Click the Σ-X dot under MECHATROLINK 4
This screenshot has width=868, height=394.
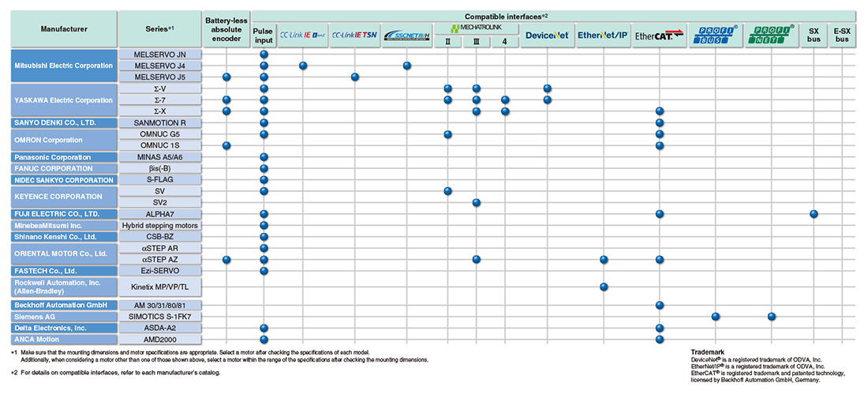[504, 111]
